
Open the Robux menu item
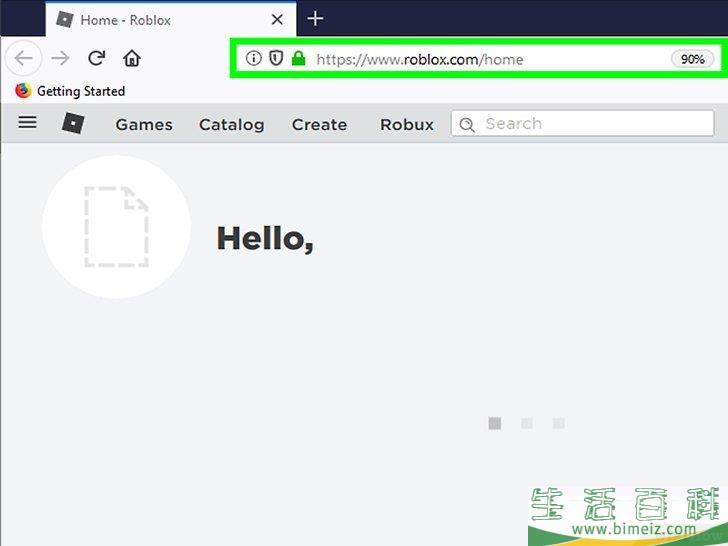coord(407,124)
